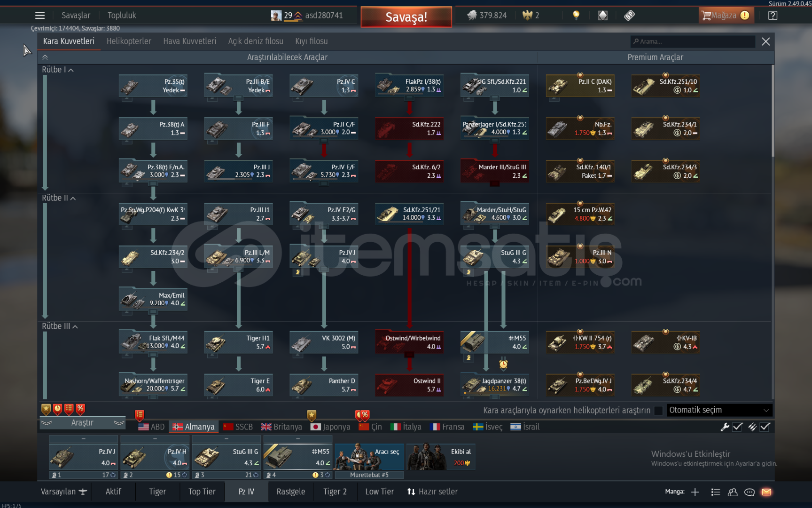Open the chat bubble icon

click(x=750, y=492)
